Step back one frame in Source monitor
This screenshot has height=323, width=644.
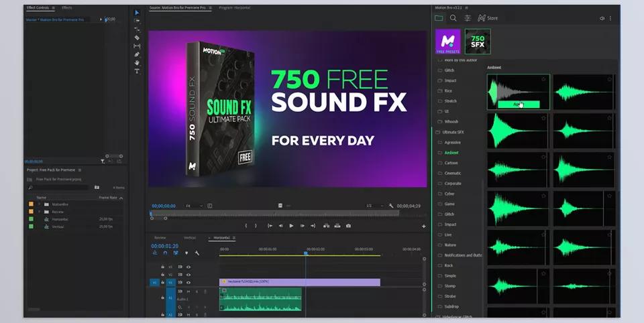[x=280, y=226]
